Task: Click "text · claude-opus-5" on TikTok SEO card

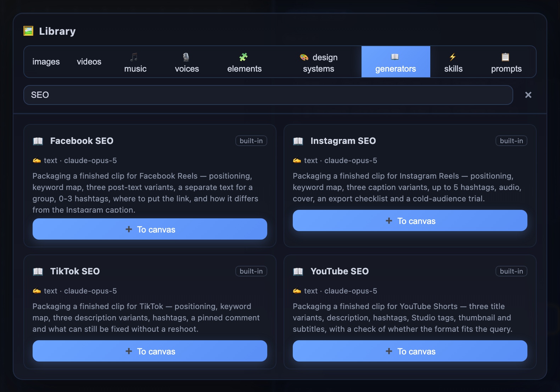Action: (80, 291)
